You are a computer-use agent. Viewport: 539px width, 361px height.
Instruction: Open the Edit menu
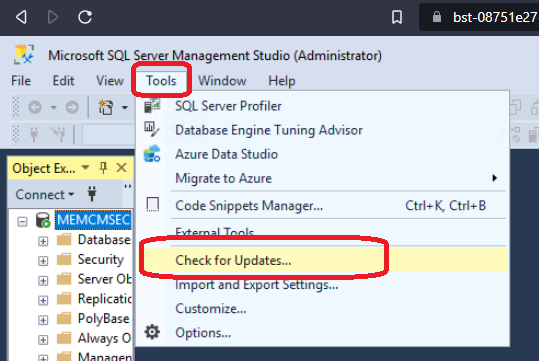click(63, 81)
